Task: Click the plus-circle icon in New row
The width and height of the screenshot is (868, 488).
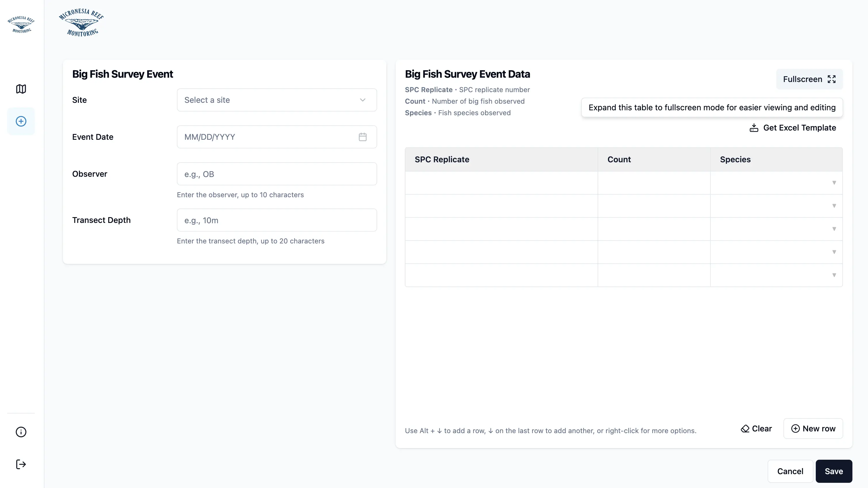Action: coord(795,429)
